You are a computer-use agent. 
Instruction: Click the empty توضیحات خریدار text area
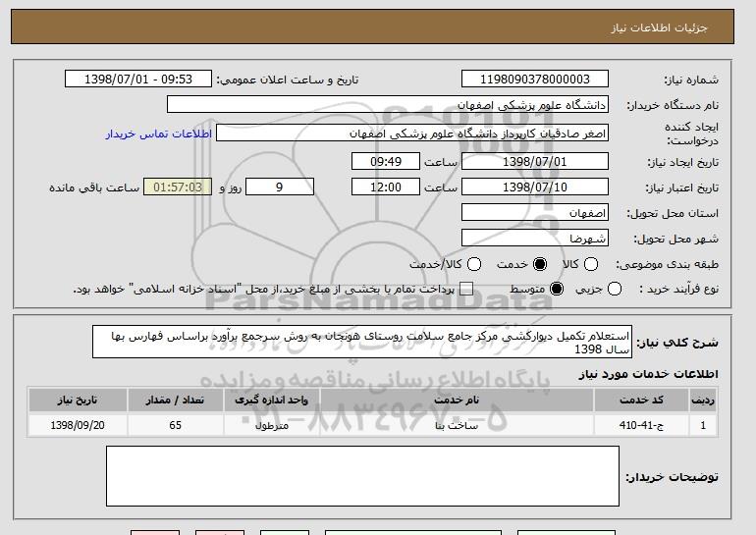coord(362,476)
